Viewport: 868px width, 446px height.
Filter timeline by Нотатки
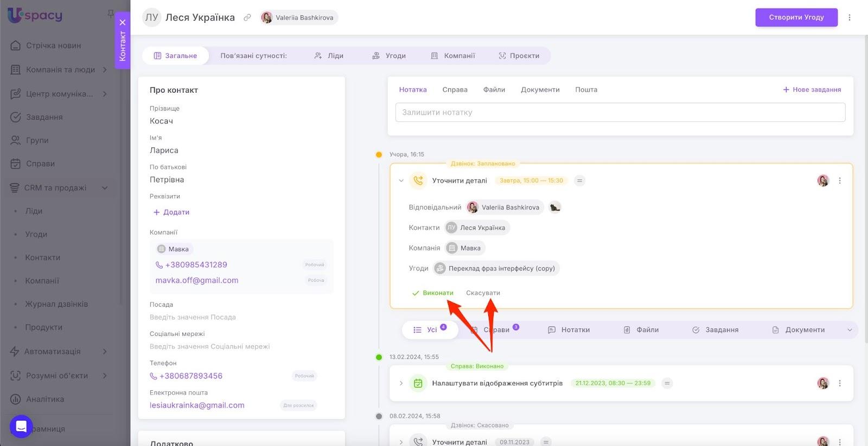[569, 330]
